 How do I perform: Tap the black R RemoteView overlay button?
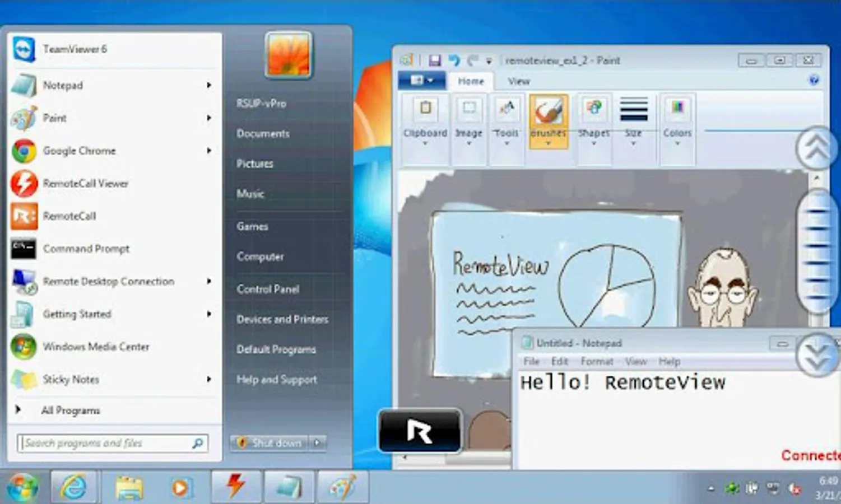coord(420,431)
